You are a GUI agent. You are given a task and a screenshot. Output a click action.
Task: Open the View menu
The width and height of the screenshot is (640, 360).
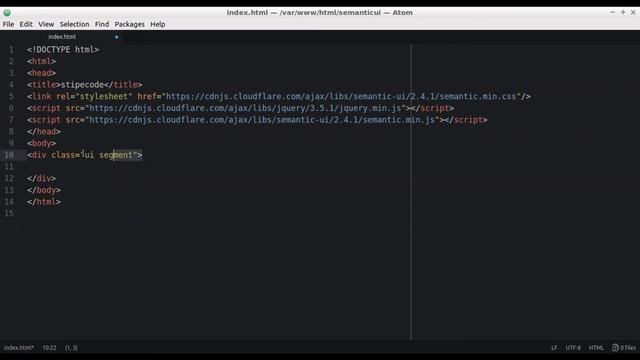46,24
